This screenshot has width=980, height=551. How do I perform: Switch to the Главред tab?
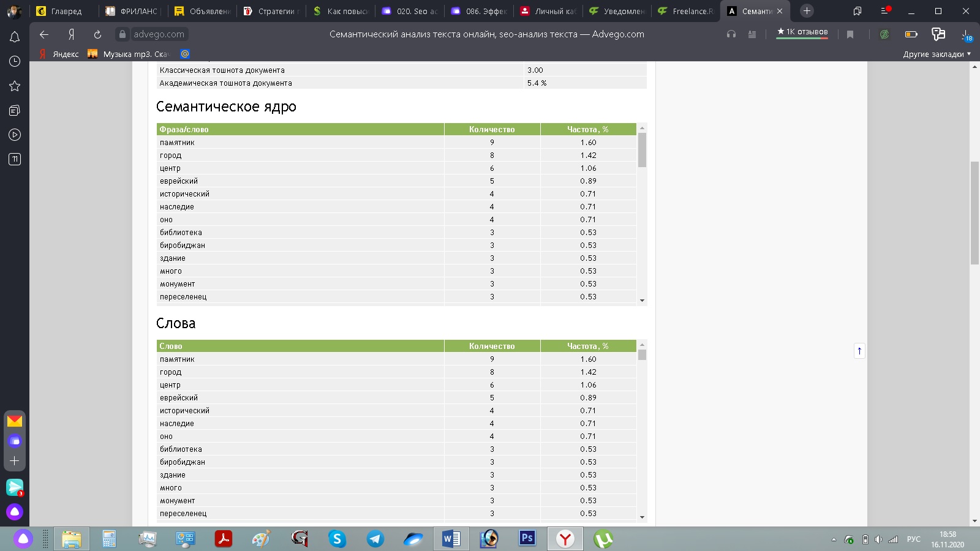coord(64,11)
